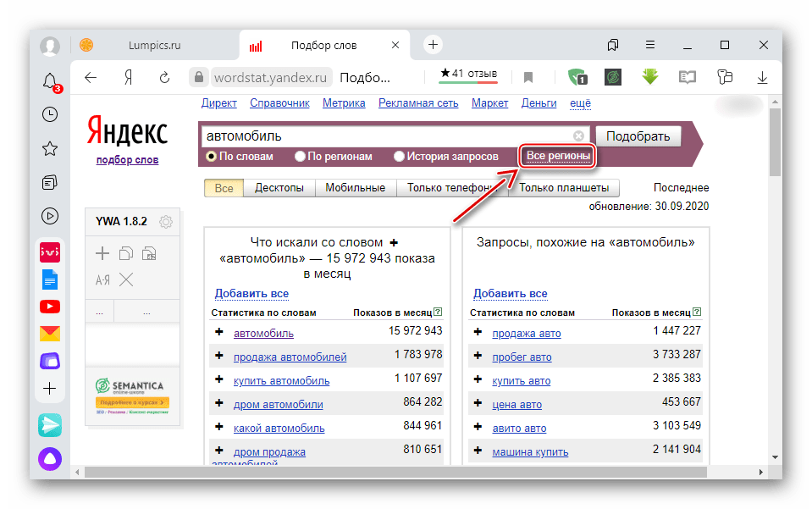812x509 pixels.
Task: Open reading mode book icon in toolbar
Action: point(688,77)
